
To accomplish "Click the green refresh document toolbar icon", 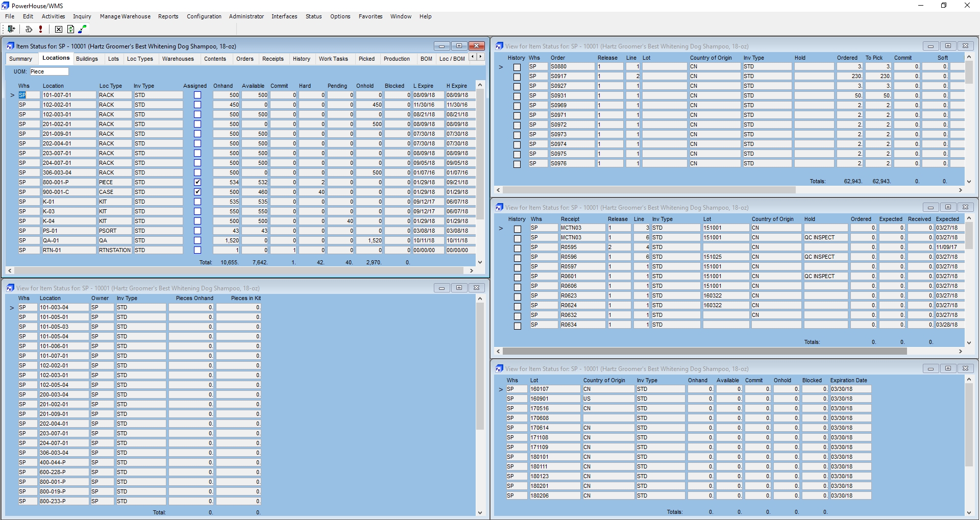I will (x=70, y=29).
